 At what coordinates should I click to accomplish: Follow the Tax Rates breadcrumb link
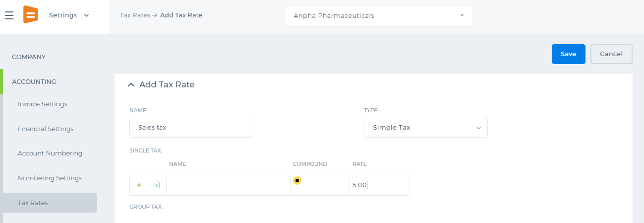135,15
